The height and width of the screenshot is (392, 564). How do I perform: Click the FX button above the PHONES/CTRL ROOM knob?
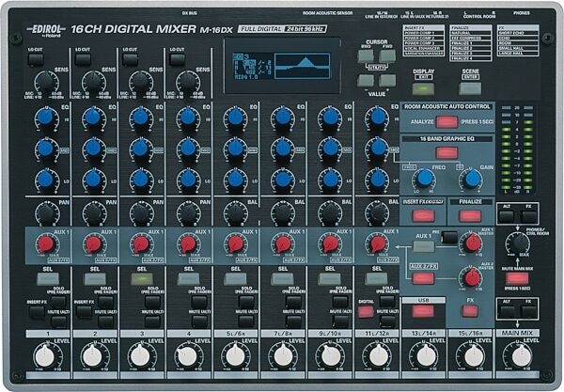tap(528, 217)
